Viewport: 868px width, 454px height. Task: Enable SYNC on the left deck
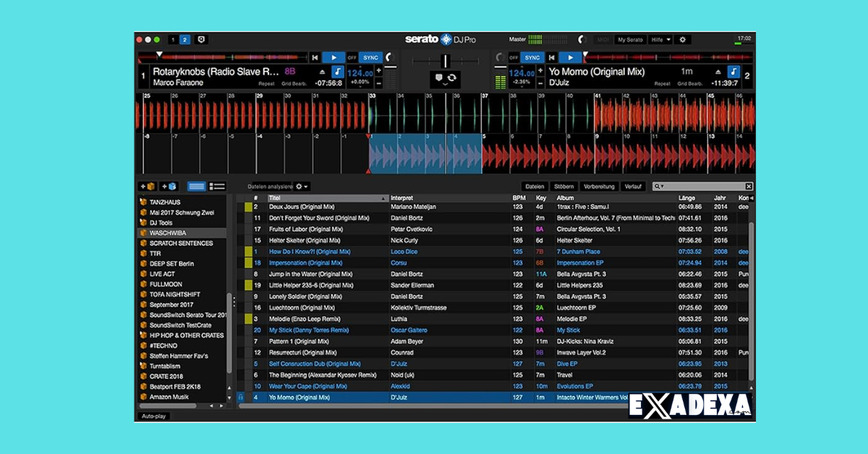(x=371, y=58)
